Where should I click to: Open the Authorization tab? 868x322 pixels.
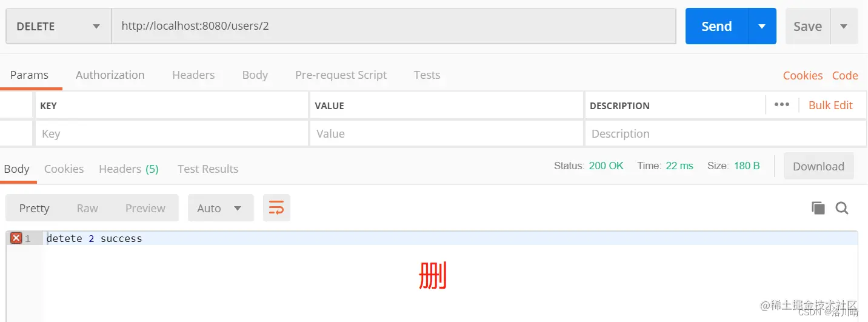(110, 75)
